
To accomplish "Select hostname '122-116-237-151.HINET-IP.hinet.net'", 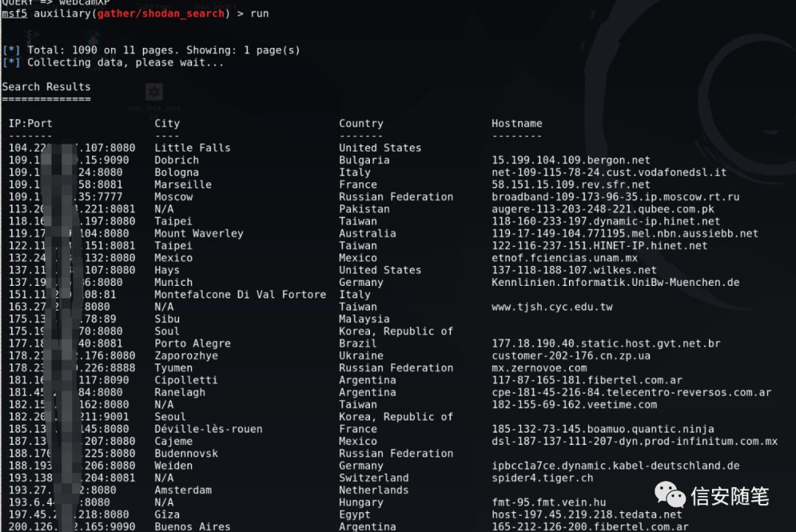I will tap(599, 245).
